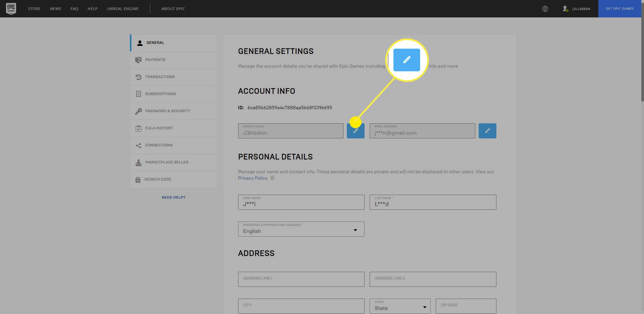Click the Transactions history icon
Image resolution: width=644 pixels, height=314 pixels.
(x=138, y=77)
